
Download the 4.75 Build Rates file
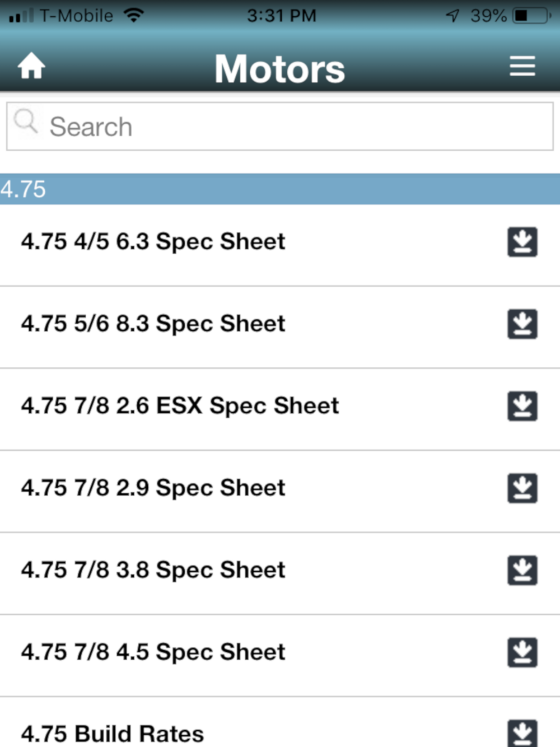pyautogui.click(x=522, y=732)
